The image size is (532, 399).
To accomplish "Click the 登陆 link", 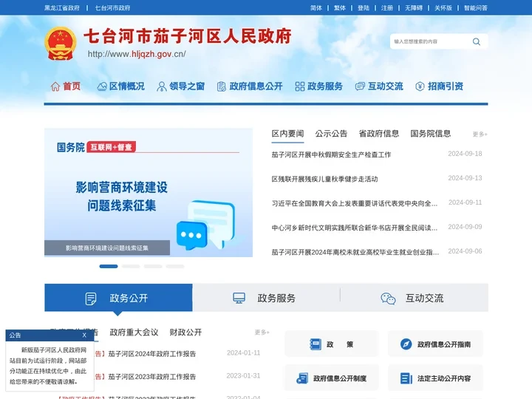I will [x=364, y=8].
